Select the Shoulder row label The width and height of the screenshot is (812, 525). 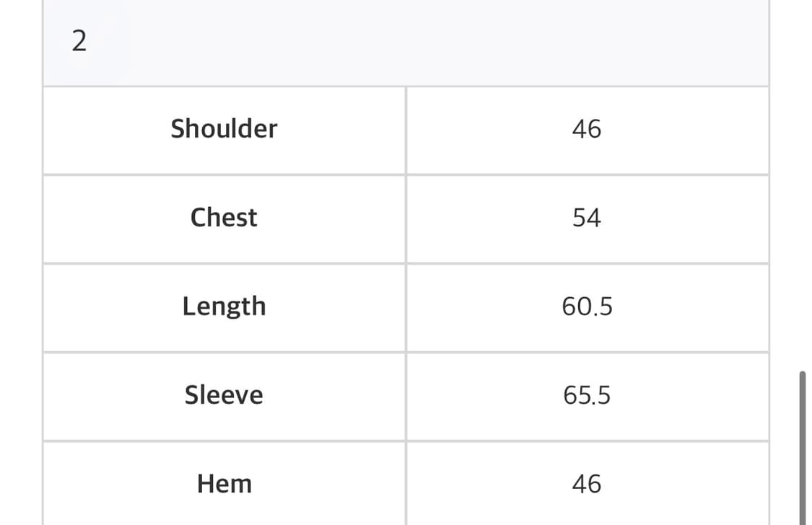[x=224, y=129]
